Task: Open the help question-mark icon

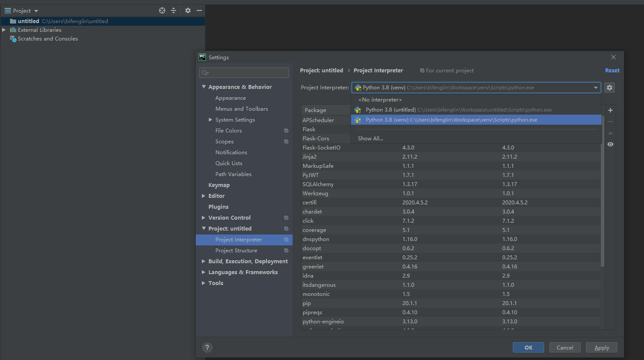Action: [207, 347]
